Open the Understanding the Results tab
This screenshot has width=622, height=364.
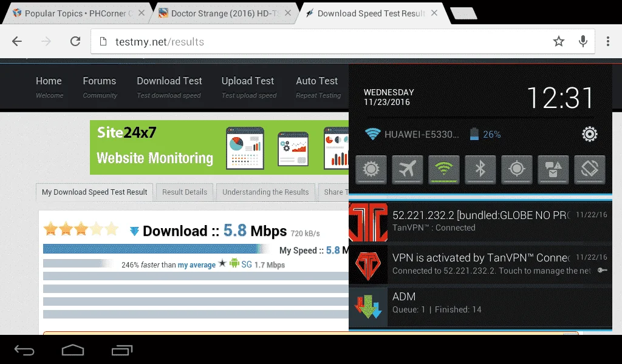[x=265, y=192]
